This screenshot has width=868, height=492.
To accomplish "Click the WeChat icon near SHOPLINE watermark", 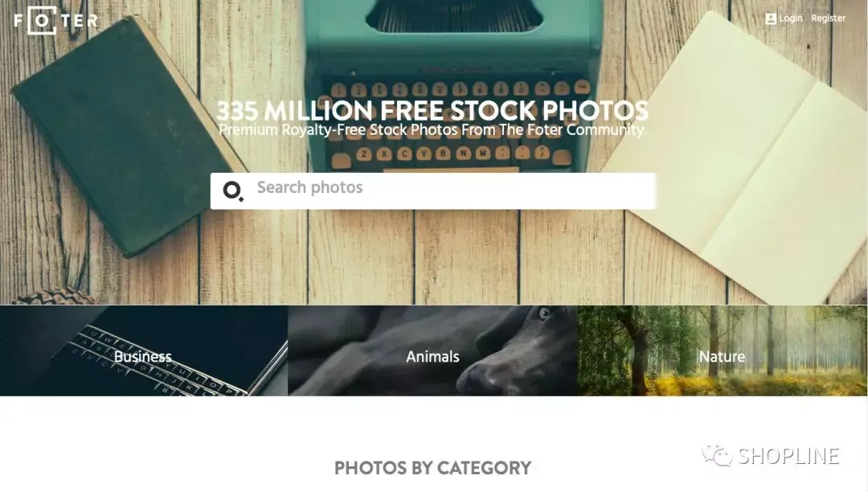I will tap(718, 456).
